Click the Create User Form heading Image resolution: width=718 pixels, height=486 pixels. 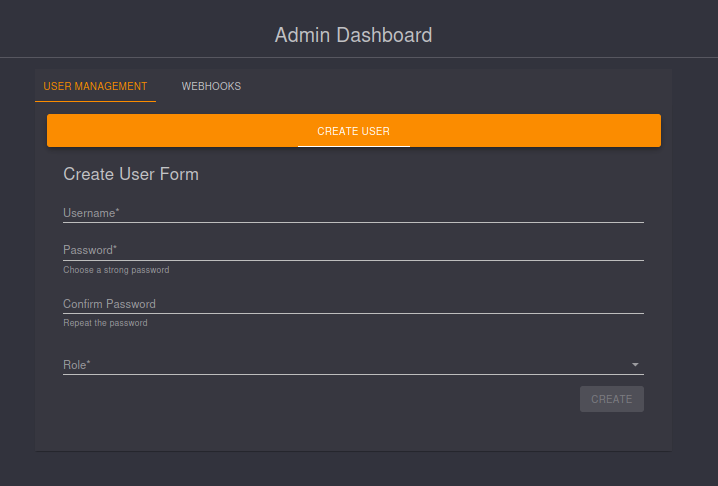pyautogui.click(x=131, y=174)
